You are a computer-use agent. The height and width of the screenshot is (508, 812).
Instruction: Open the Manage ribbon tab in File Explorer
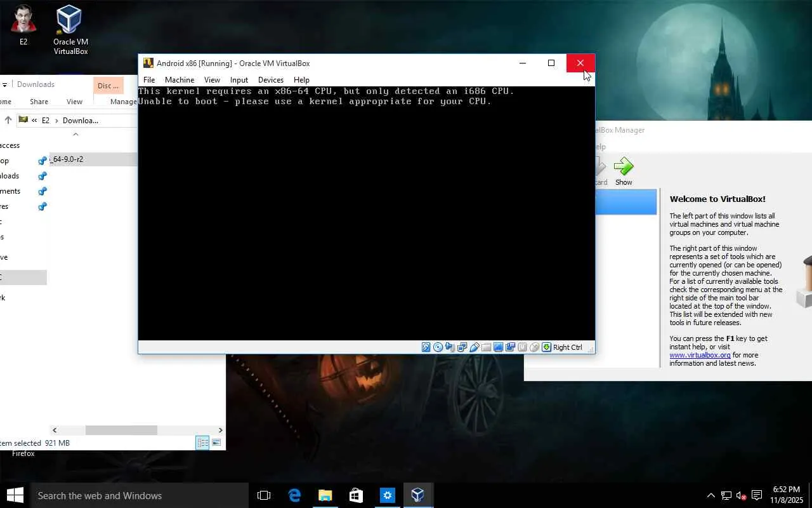coord(124,102)
